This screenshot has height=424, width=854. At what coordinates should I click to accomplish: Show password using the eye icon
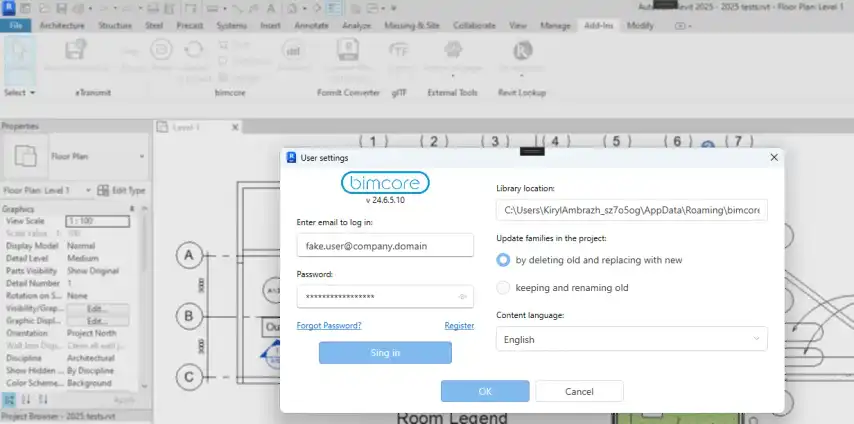pyautogui.click(x=462, y=297)
